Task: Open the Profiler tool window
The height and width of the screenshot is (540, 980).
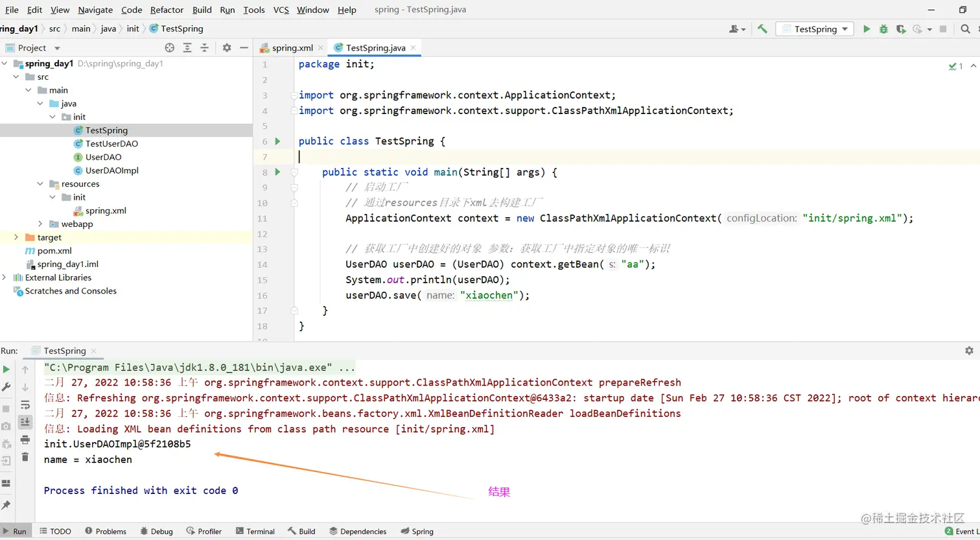Action: pos(204,531)
